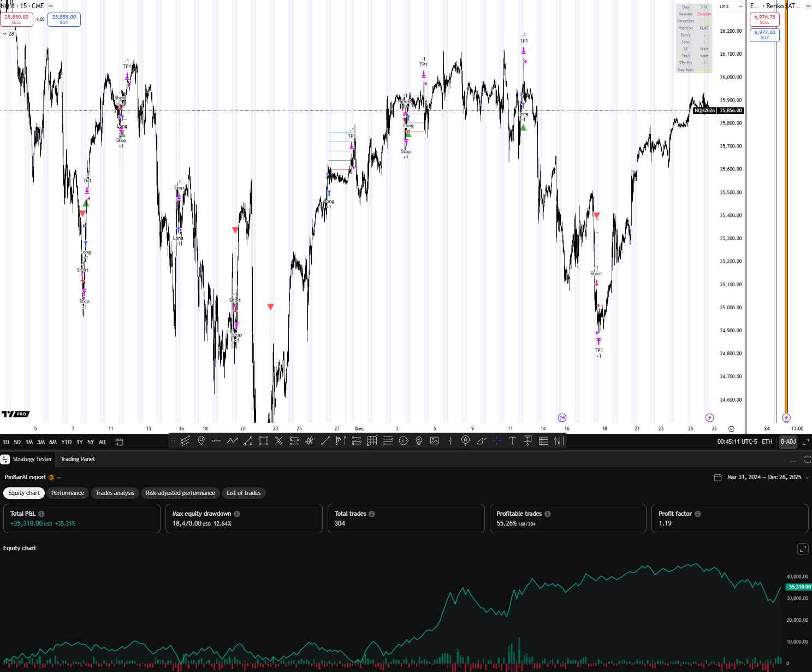The height and width of the screenshot is (672, 812).
Task: Pick the brush drawing tool
Action: [481, 441]
